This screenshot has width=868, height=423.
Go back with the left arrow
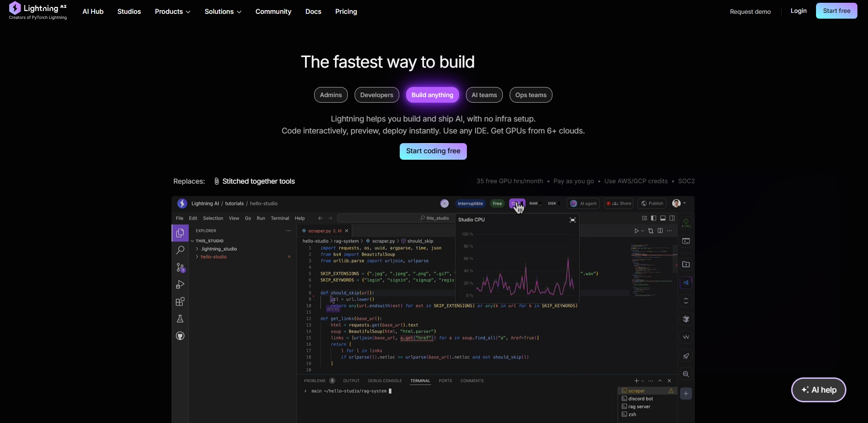click(x=321, y=218)
